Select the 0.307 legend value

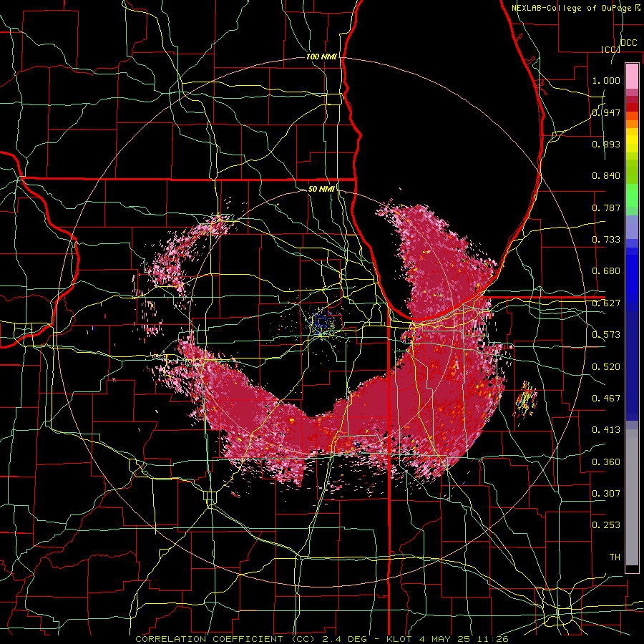pyautogui.click(x=606, y=494)
